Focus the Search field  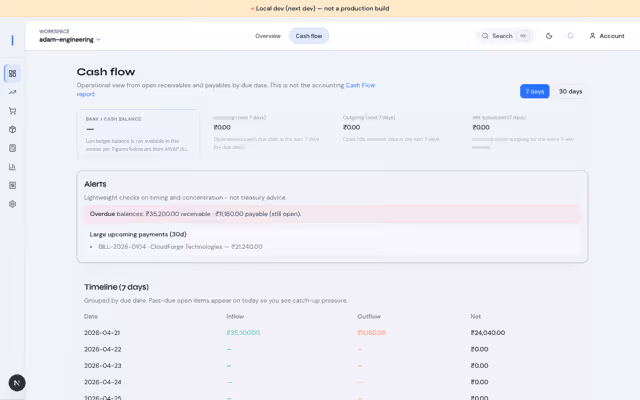(504, 36)
